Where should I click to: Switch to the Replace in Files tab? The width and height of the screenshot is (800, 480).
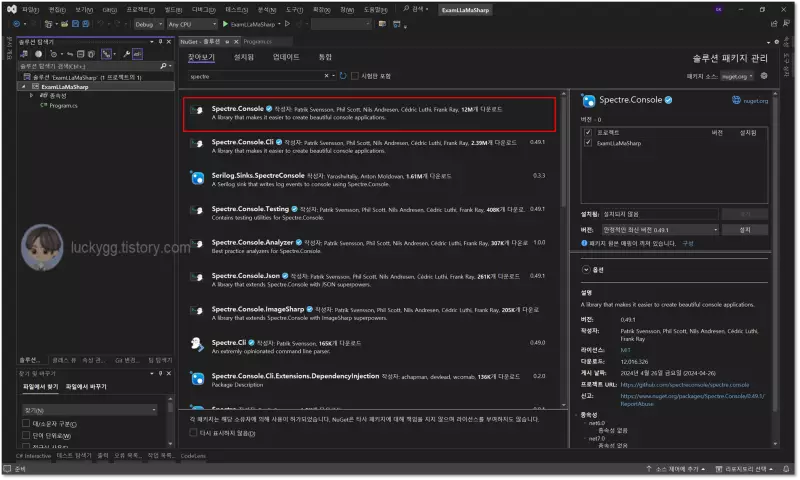(86, 387)
